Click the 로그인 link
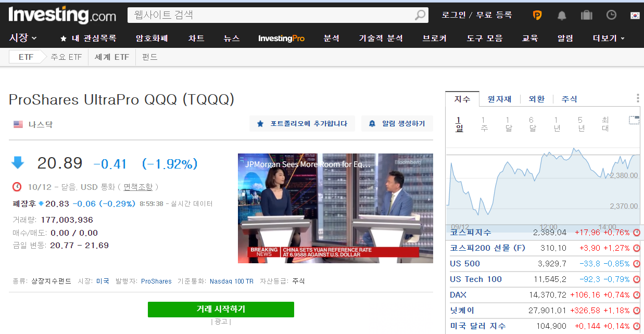 click(454, 15)
